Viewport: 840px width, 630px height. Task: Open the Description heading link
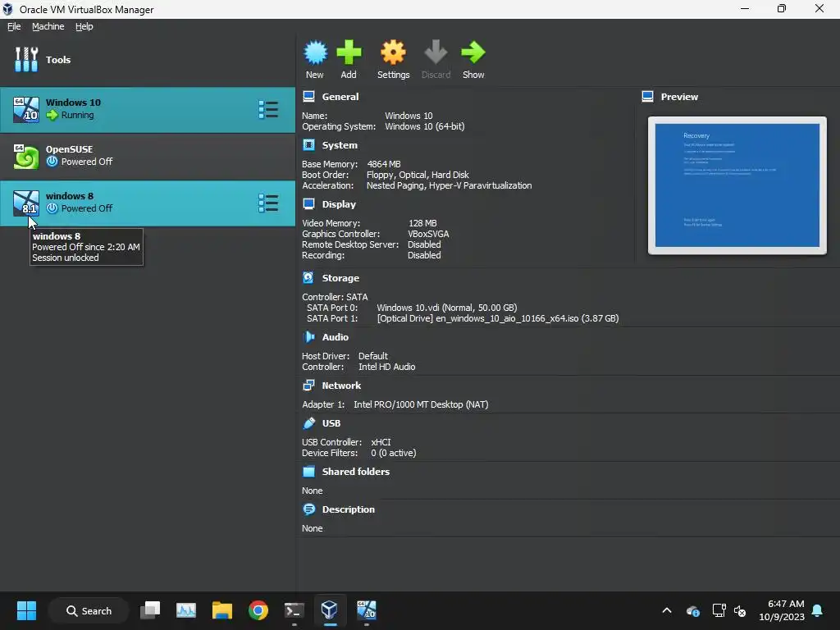point(348,509)
